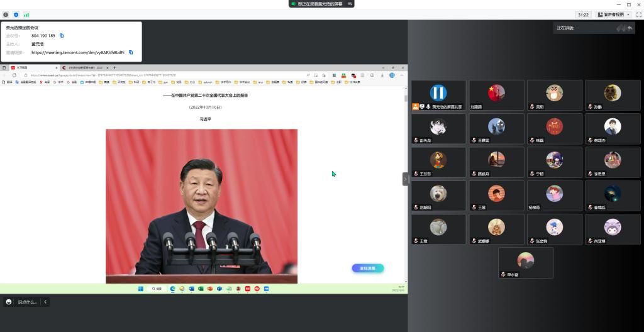
Task: Open the emoji reaction smiley icon
Action: tap(9, 302)
